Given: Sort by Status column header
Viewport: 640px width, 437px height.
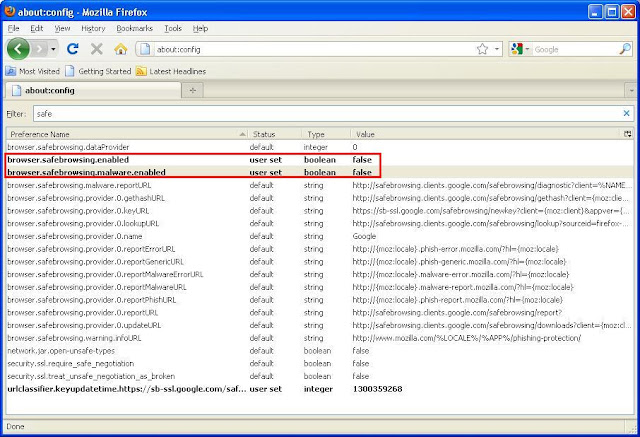Looking at the screenshot, I should coord(274,134).
